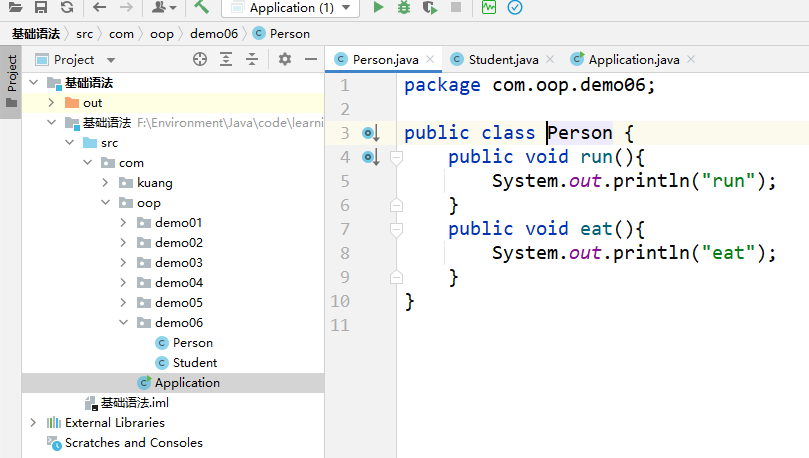Click the Locate/Select Opened File target icon
The width and height of the screenshot is (809, 458).
(x=200, y=59)
